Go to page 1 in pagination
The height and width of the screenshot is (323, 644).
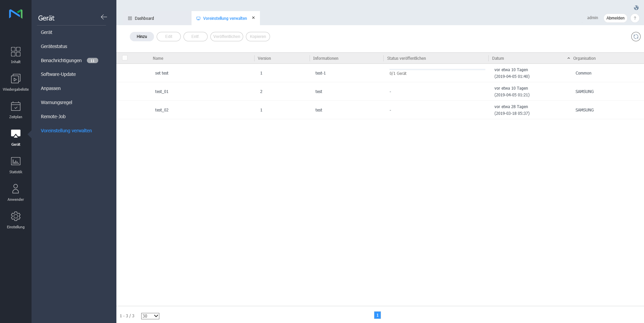[x=377, y=315]
